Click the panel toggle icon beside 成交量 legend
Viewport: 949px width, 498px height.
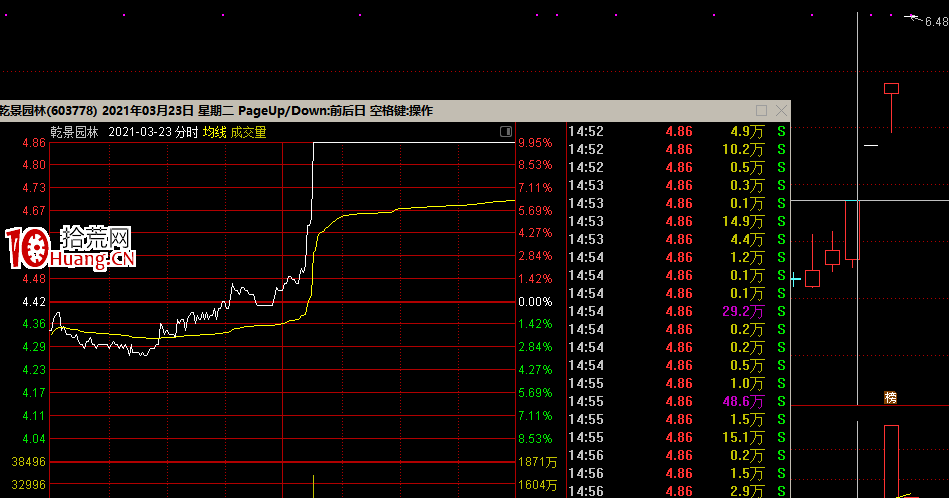506,132
